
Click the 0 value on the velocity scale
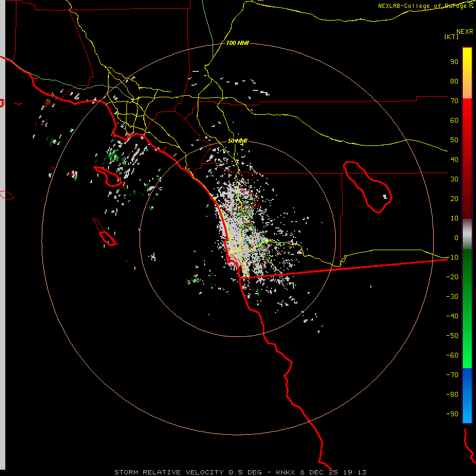456,238
